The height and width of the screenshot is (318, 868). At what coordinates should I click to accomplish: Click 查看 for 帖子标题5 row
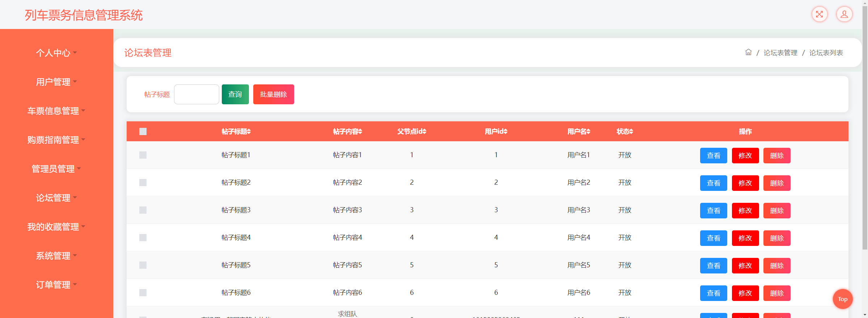(714, 265)
